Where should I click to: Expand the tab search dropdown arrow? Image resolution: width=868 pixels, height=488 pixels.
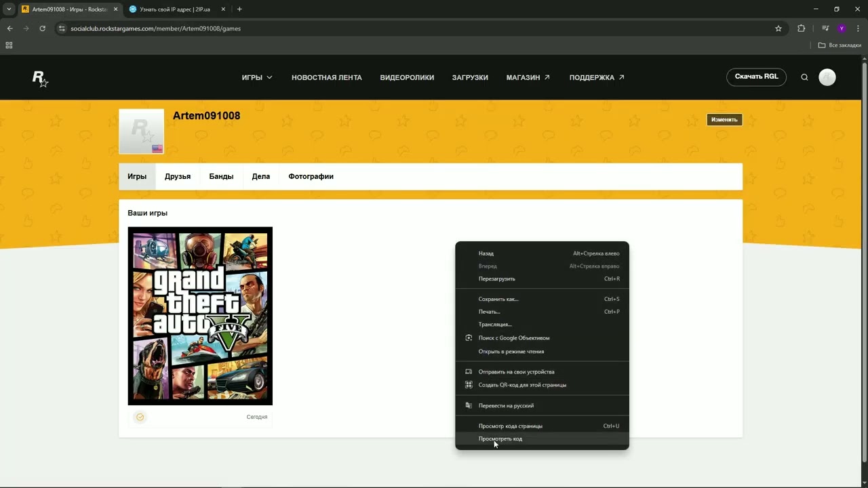(x=9, y=9)
